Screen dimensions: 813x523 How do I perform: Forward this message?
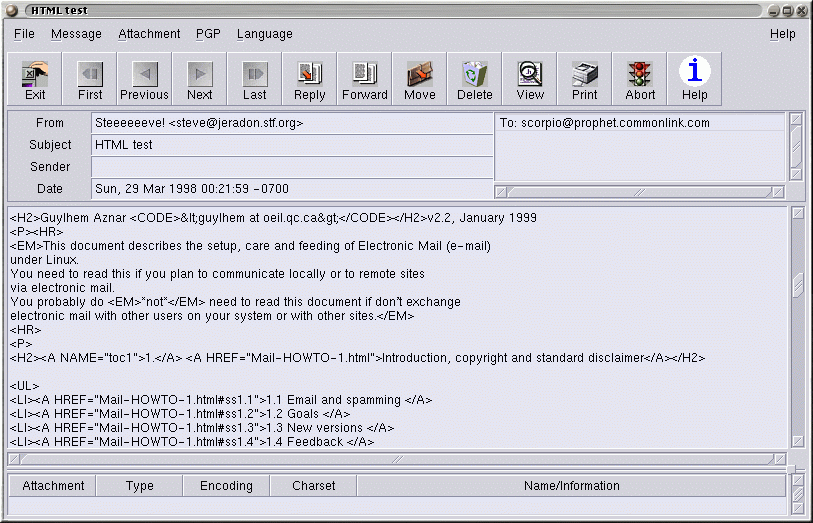(365, 79)
